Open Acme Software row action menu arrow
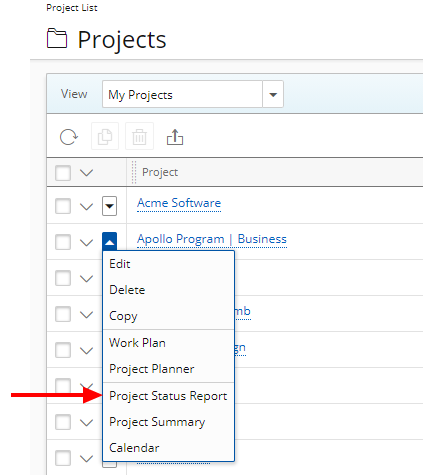 tap(109, 206)
